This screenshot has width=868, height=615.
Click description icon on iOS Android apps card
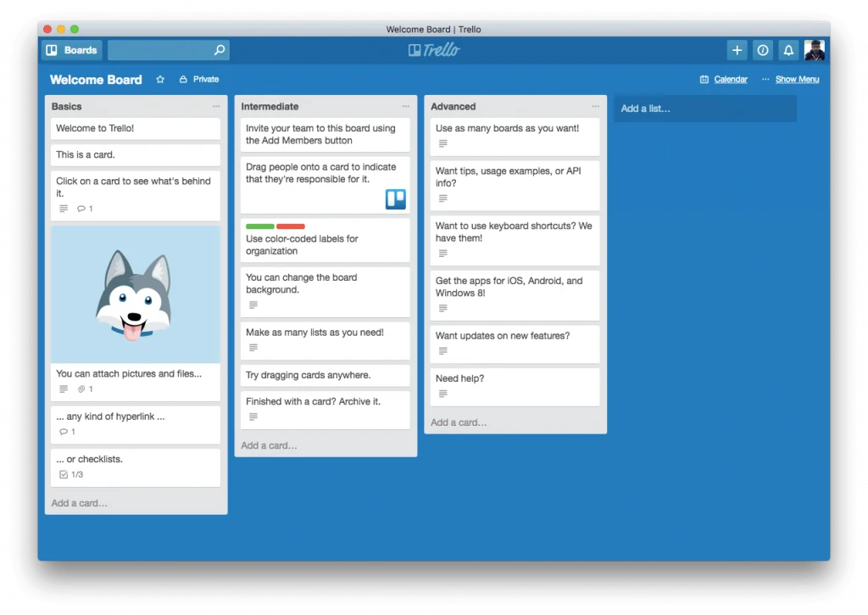click(x=442, y=308)
